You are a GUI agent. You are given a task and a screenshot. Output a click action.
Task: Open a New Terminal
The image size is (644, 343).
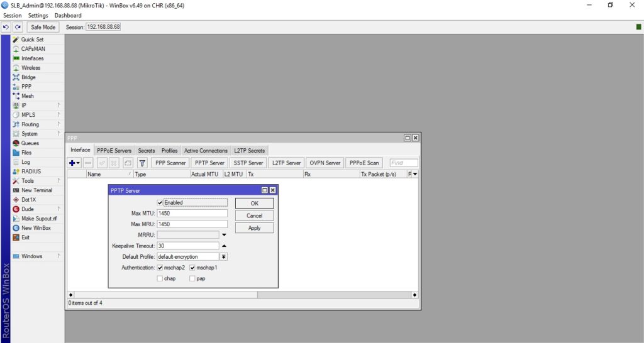pos(36,190)
